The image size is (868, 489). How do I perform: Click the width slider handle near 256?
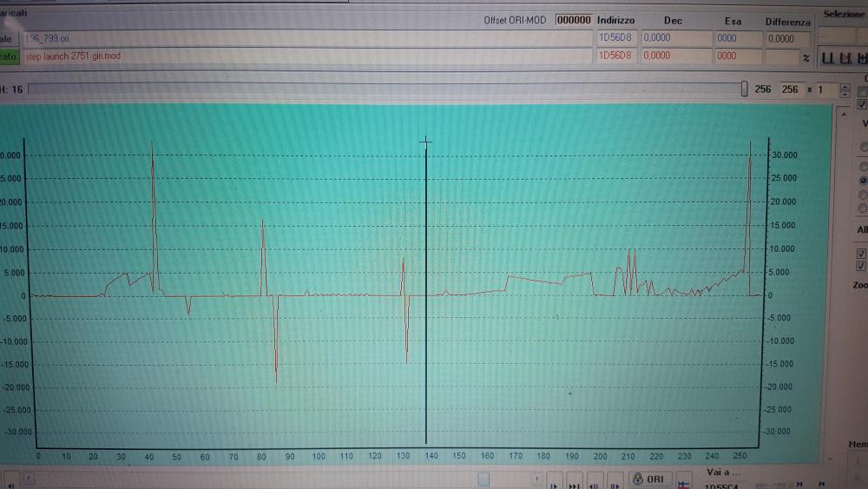(744, 89)
